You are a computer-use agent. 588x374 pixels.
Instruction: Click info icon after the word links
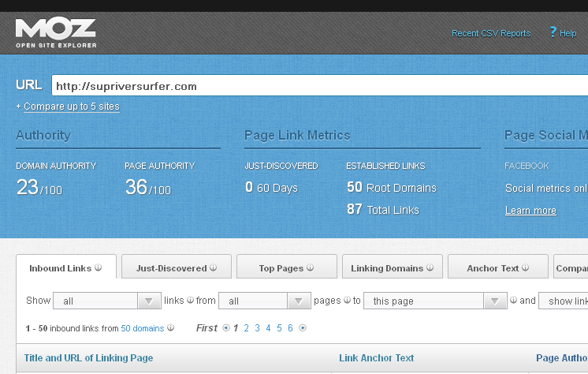click(191, 300)
